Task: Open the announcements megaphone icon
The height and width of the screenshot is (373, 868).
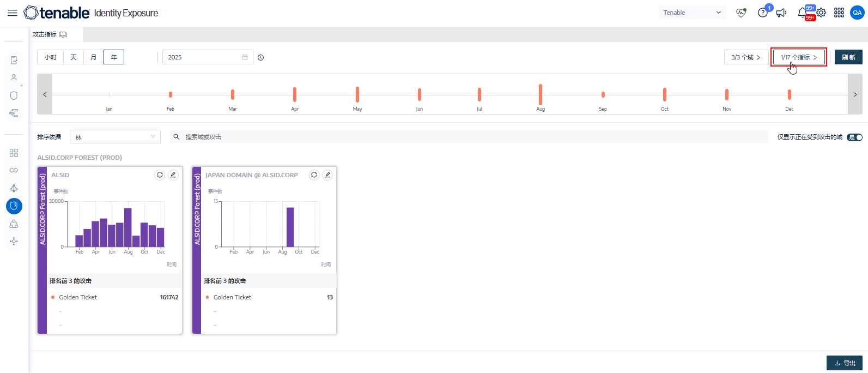Action: [781, 13]
